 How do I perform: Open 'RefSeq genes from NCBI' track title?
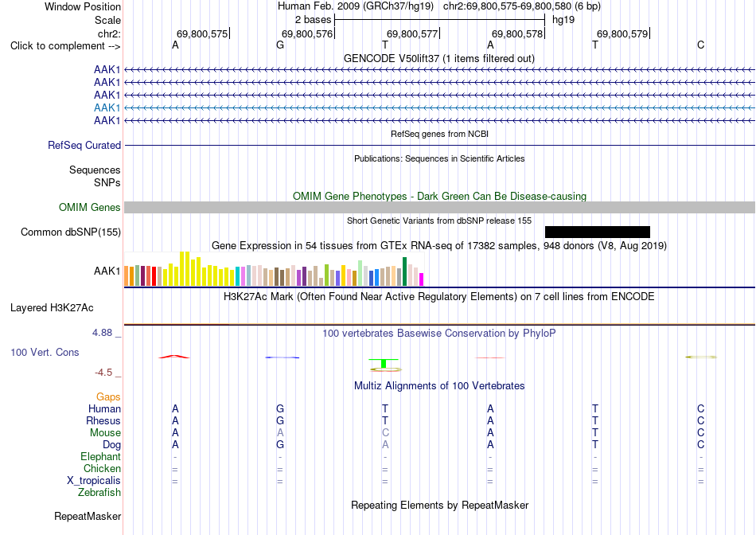click(439, 134)
